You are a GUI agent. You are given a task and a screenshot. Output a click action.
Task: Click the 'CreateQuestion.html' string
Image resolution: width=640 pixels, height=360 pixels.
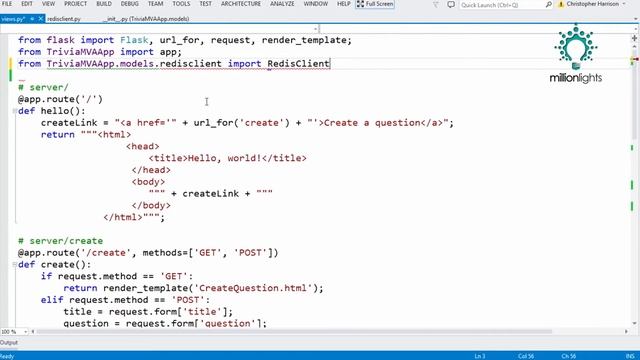pyautogui.click(x=253, y=288)
